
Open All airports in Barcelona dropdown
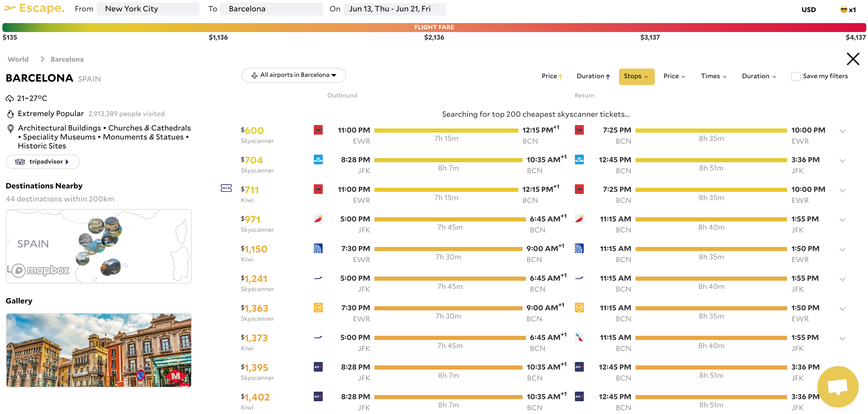point(293,75)
